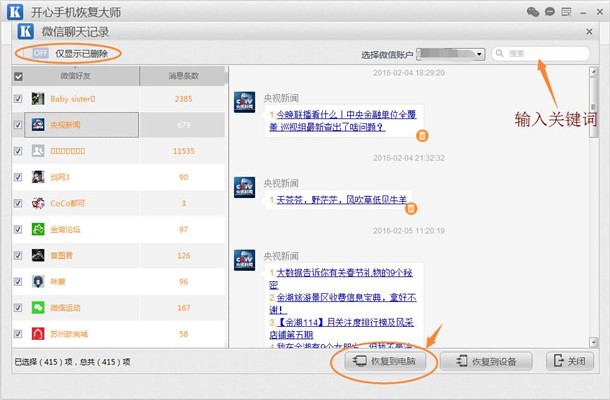Click the magnifier search icon
This screenshot has height=400, width=610.
tap(500, 53)
